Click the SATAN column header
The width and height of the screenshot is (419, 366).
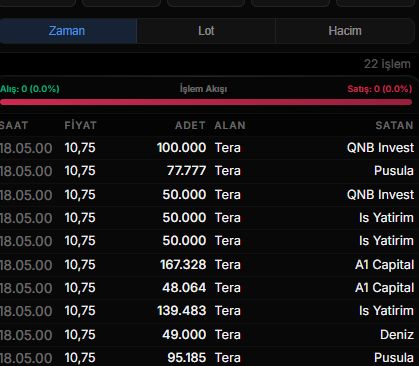394,125
